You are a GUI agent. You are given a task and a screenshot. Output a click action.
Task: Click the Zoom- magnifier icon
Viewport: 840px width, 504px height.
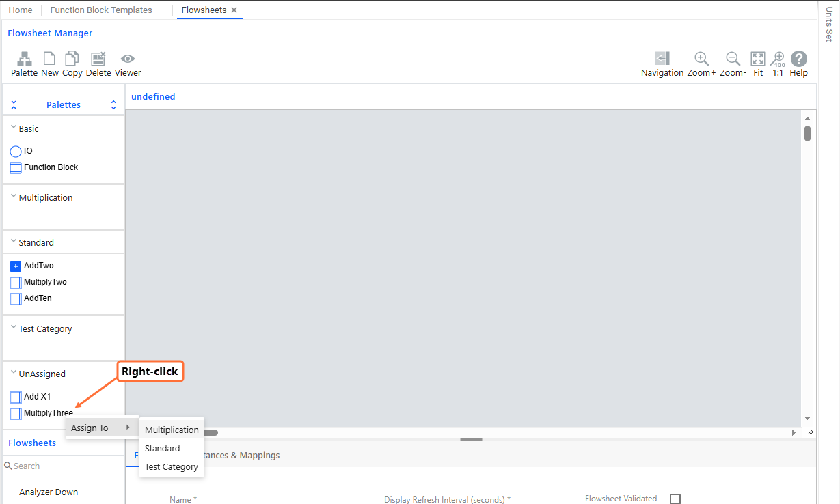[733, 59]
